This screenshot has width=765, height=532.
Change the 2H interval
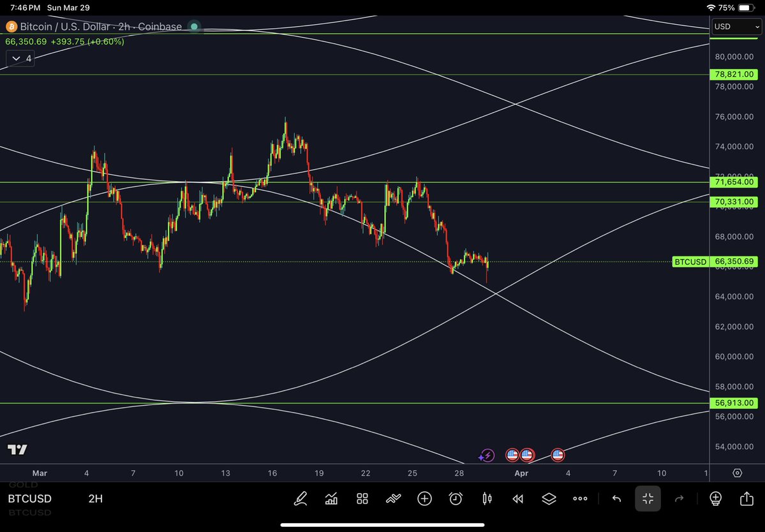(96, 498)
